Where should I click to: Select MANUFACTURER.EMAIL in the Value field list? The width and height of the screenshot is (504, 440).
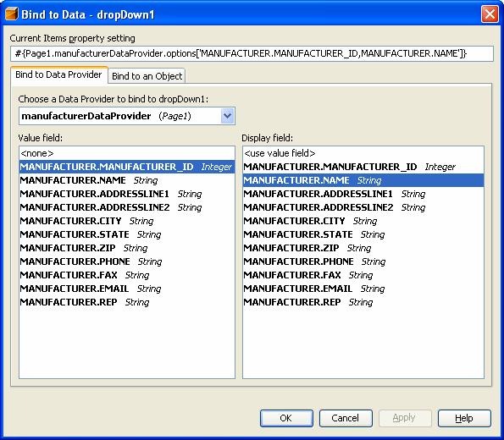127,289
